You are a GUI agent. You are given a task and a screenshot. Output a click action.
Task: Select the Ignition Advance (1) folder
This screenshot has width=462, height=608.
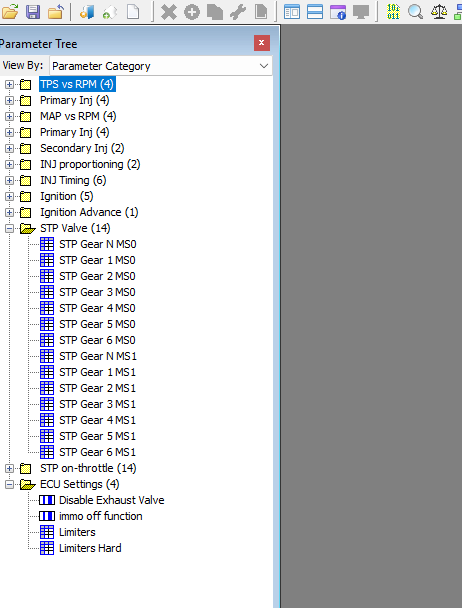(89, 212)
